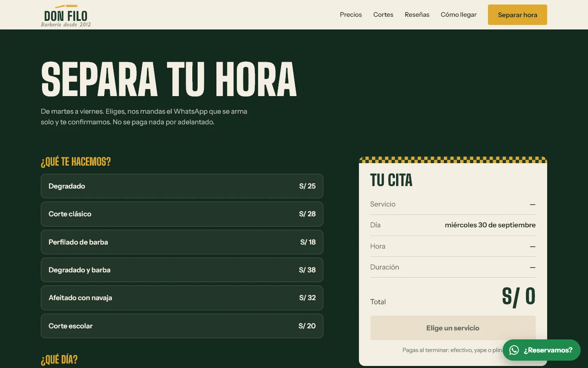Open the ¿Reservamos? WhatsApp chat button
The width and height of the screenshot is (588, 368).
click(x=541, y=350)
